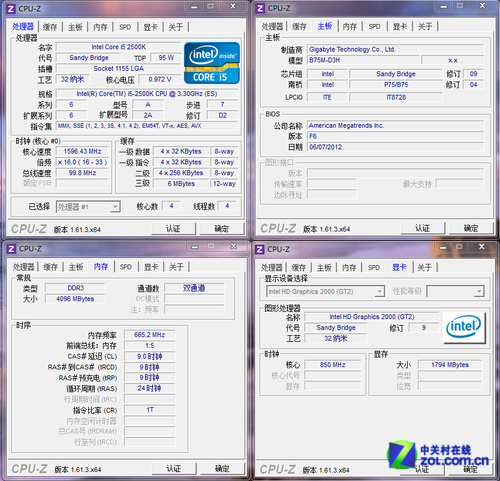Click the 'Socket 1155 LGA' package field
The image size is (500, 481).
[119, 69]
